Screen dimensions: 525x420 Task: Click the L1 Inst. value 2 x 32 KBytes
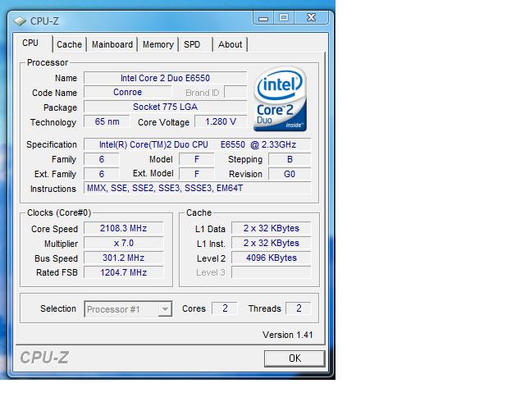coord(272,243)
